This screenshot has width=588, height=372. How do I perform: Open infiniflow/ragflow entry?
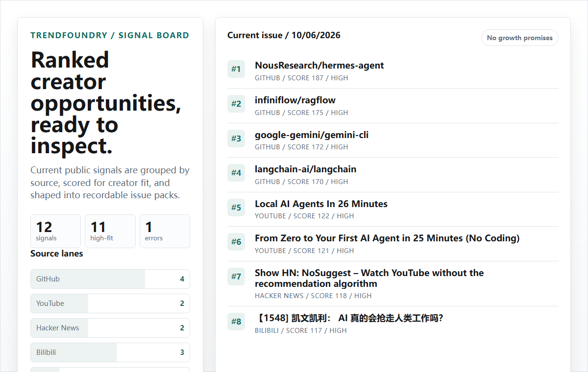(x=295, y=100)
